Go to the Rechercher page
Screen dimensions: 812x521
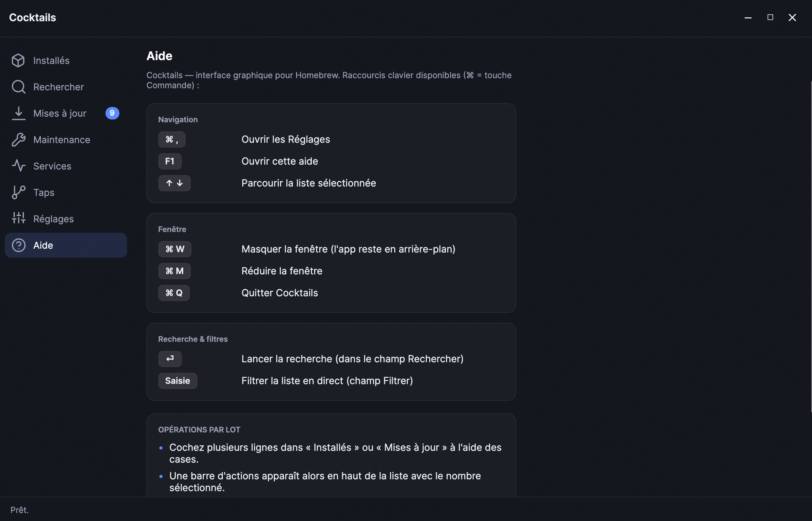click(x=66, y=87)
